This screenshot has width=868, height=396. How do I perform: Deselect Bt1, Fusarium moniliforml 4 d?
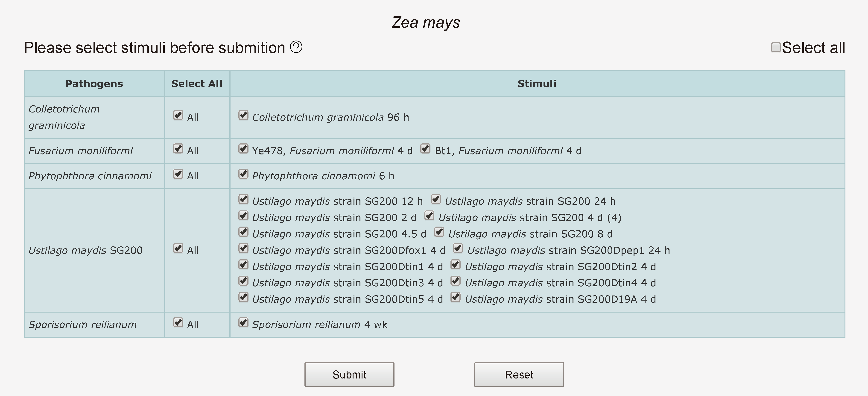point(425,149)
